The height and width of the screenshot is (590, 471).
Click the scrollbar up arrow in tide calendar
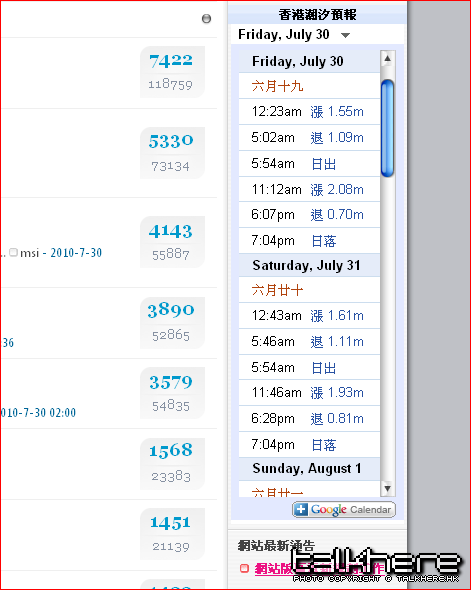387,59
